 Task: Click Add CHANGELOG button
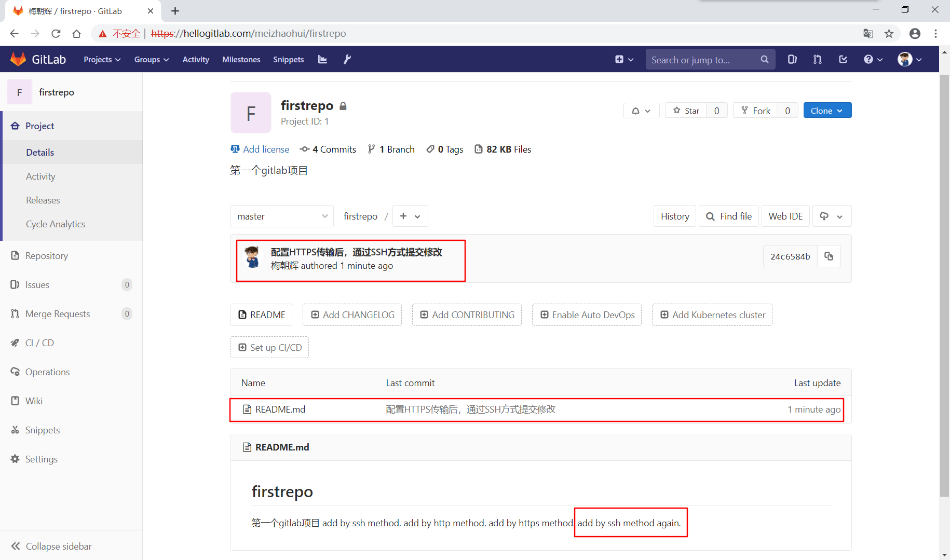352,315
